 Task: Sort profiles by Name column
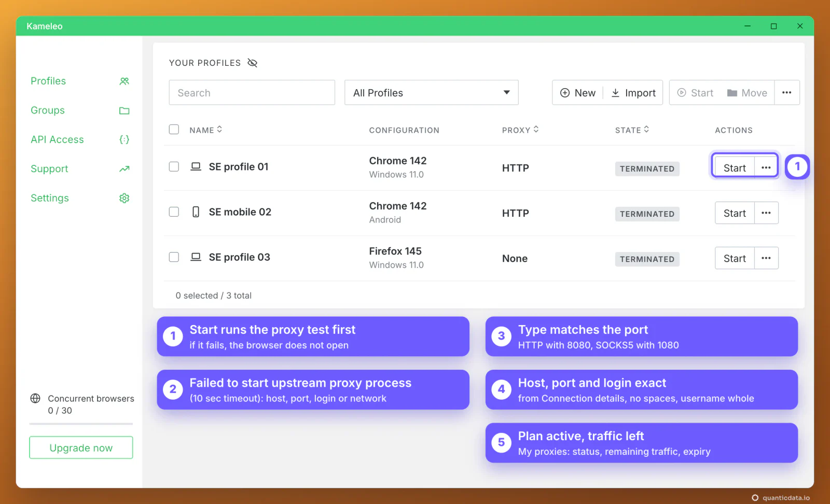[206, 130]
